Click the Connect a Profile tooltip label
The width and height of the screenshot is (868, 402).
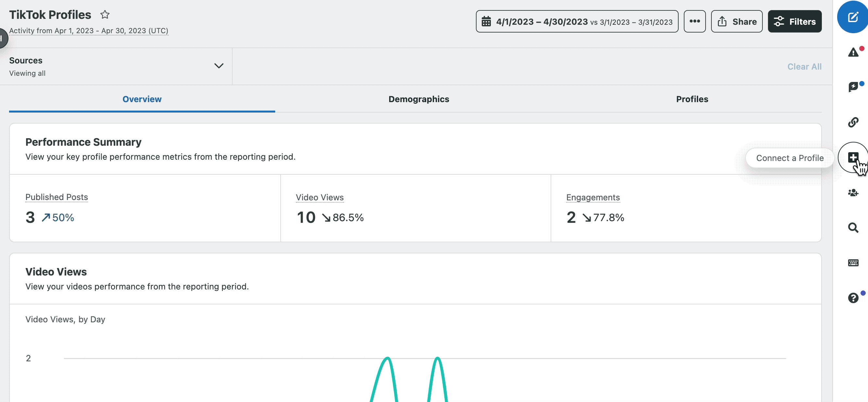[789, 158]
